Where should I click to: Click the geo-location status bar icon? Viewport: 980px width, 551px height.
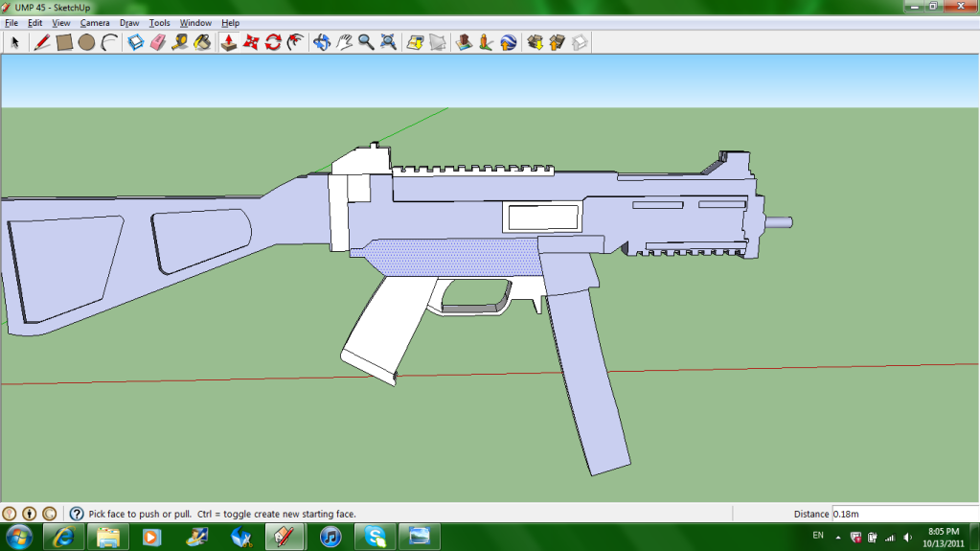[10, 514]
